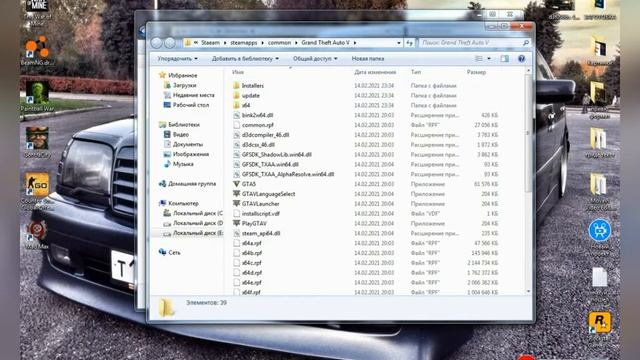Select the x64c.rpf file name

[251, 263]
